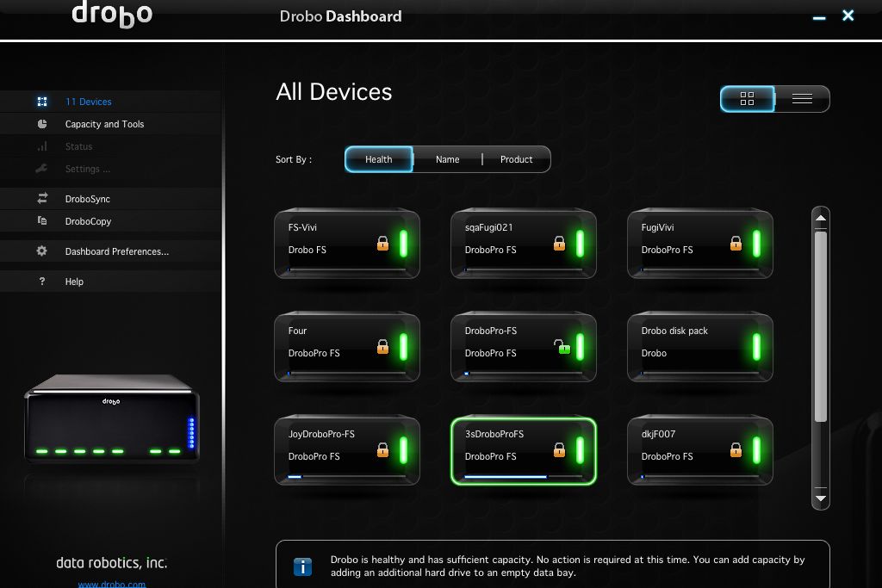The image size is (882, 588).
Task: Click the lock icon on FugiVivi card
Action: 736,244
